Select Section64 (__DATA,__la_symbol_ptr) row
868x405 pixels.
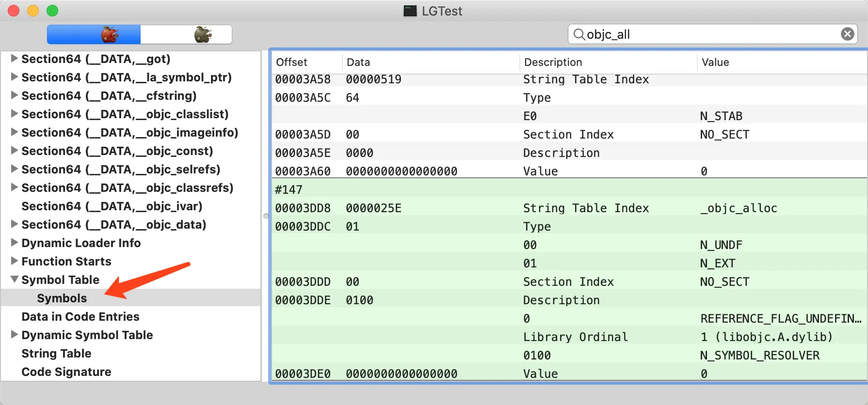point(127,78)
